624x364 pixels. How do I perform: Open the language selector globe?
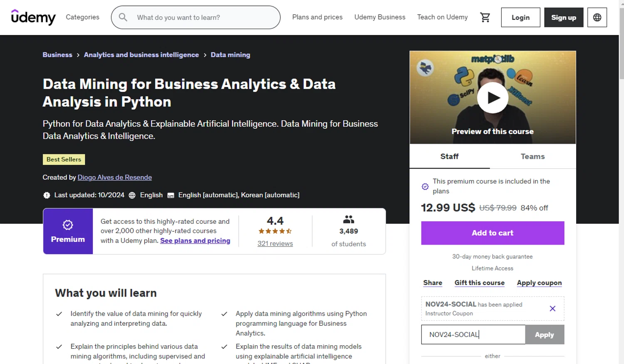coord(597,17)
